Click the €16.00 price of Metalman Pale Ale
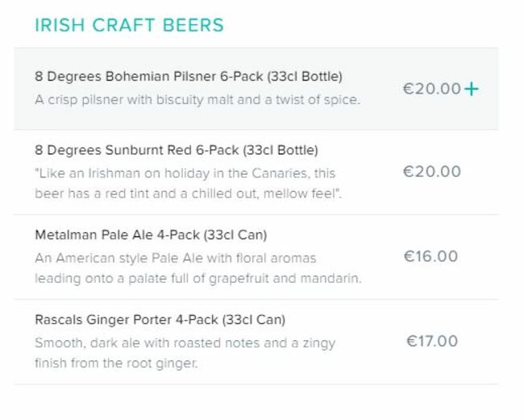This screenshot has width=524, height=420. tap(430, 256)
